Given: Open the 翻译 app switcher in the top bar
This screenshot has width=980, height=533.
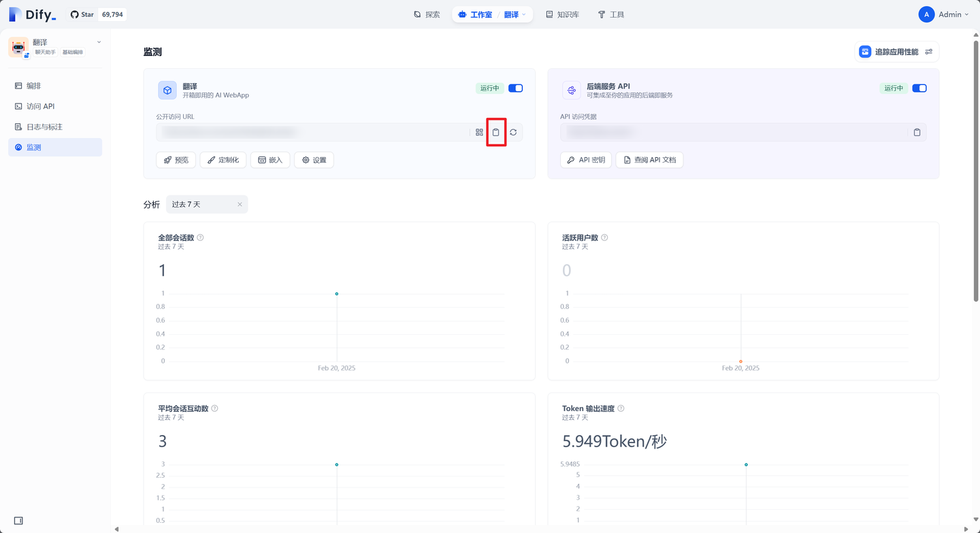Looking at the screenshot, I should coord(514,14).
